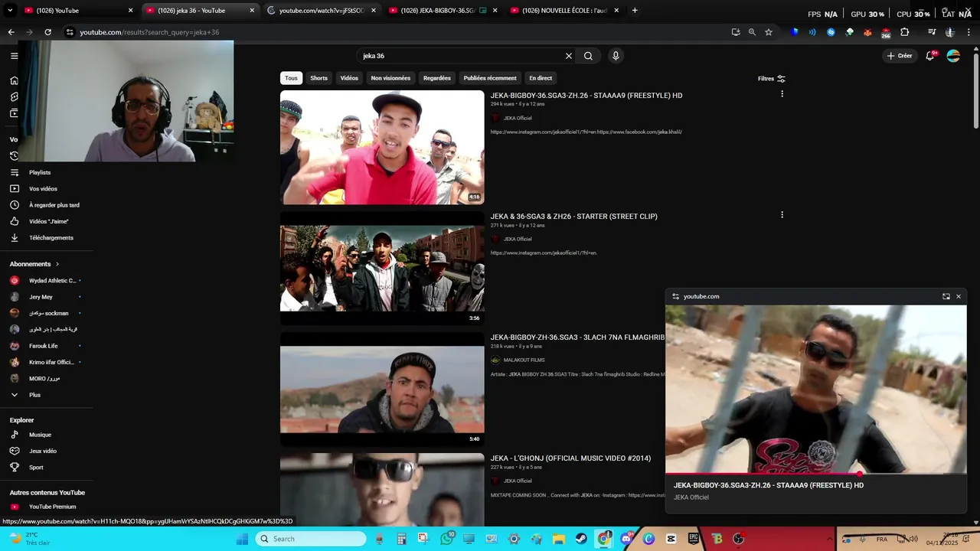
Task: Clear the search box text
Action: tap(569, 56)
